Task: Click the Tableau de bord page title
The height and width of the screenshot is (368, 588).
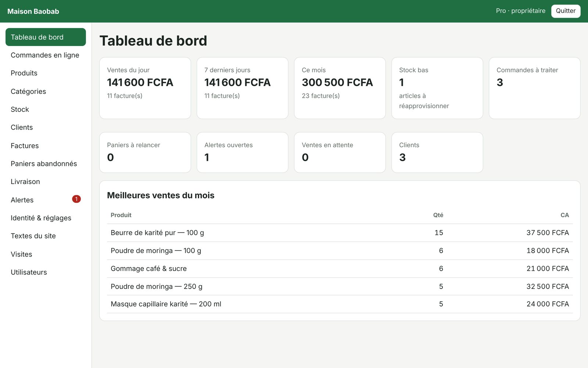Action: (x=153, y=41)
